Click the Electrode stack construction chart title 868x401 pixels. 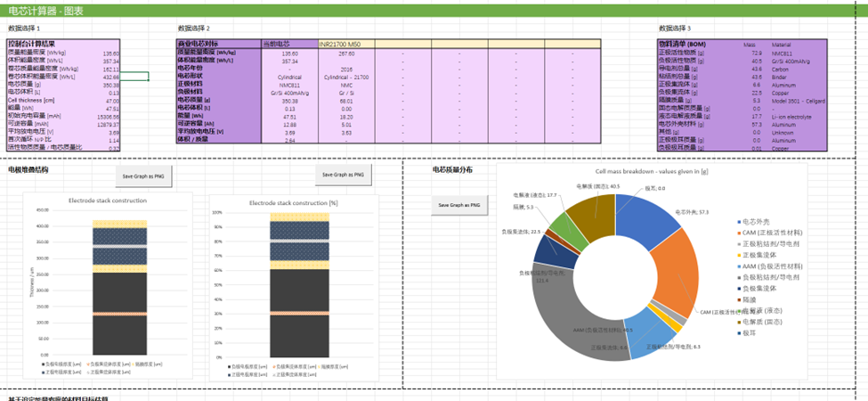tap(108, 200)
